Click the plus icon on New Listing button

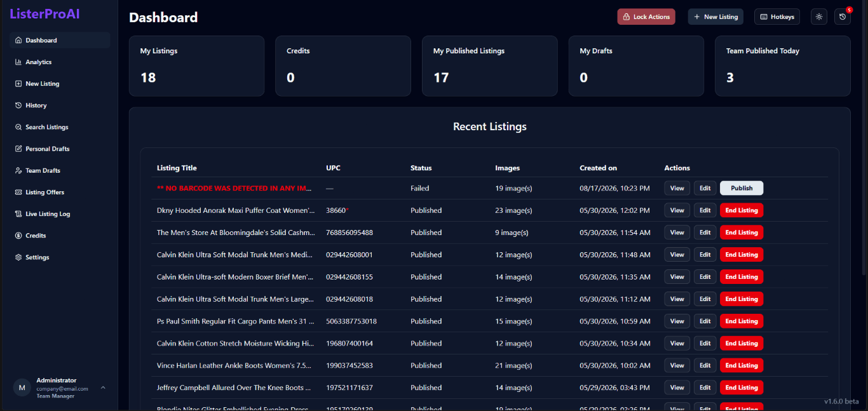click(x=697, y=17)
